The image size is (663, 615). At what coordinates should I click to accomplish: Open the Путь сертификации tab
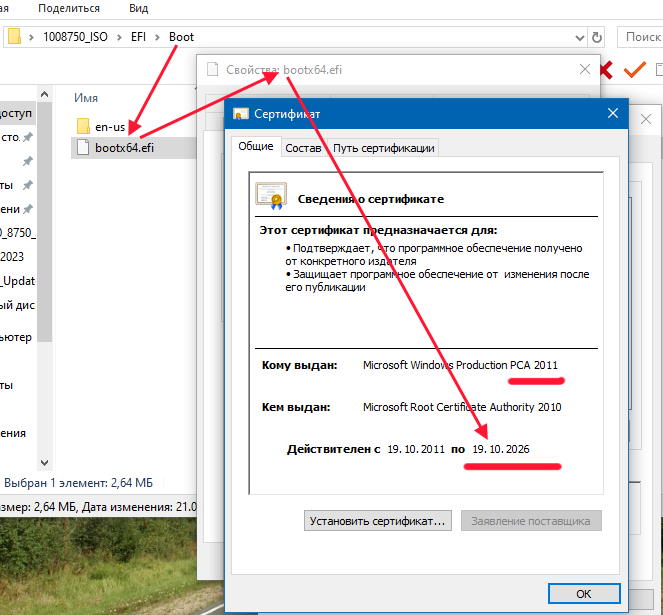[384, 148]
